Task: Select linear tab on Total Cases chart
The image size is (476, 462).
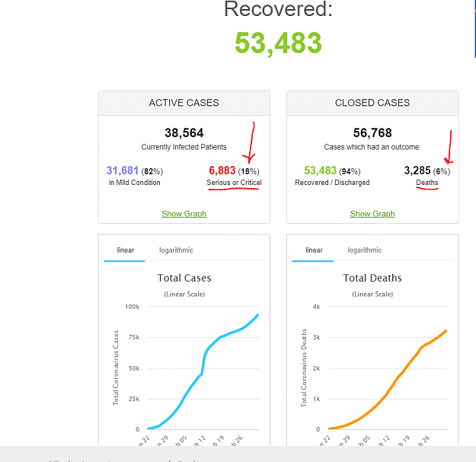Action: pyautogui.click(x=126, y=250)
